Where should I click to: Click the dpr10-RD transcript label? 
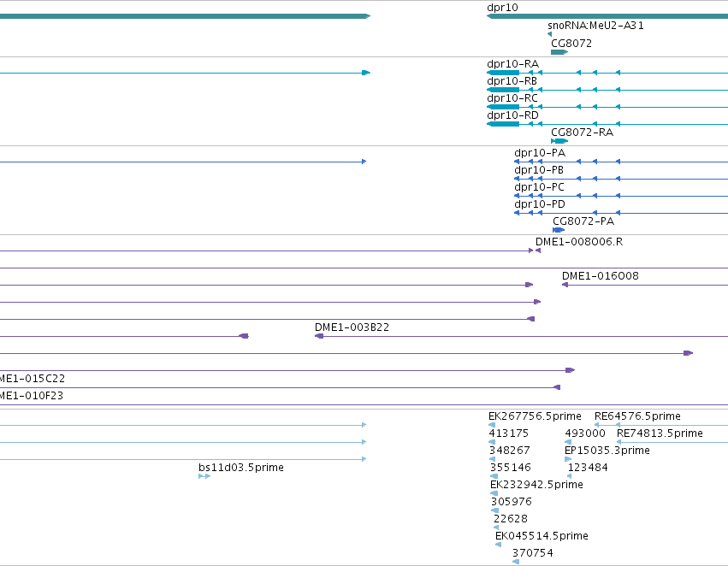(x=512, y=115)
